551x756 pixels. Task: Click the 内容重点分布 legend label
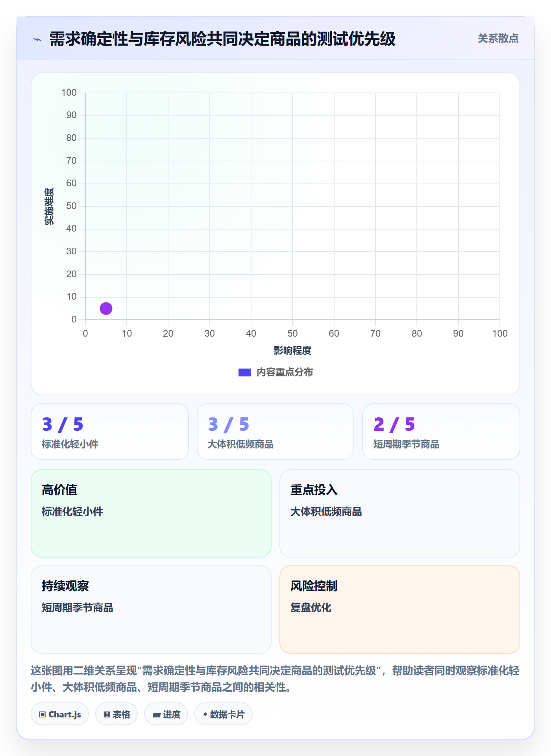(x=285, y=372)
